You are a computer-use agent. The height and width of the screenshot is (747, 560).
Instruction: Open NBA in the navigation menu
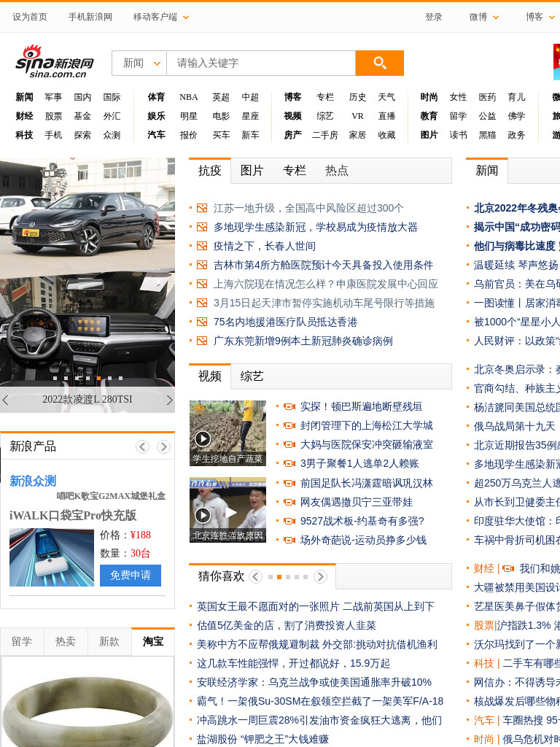click(189, 97)
